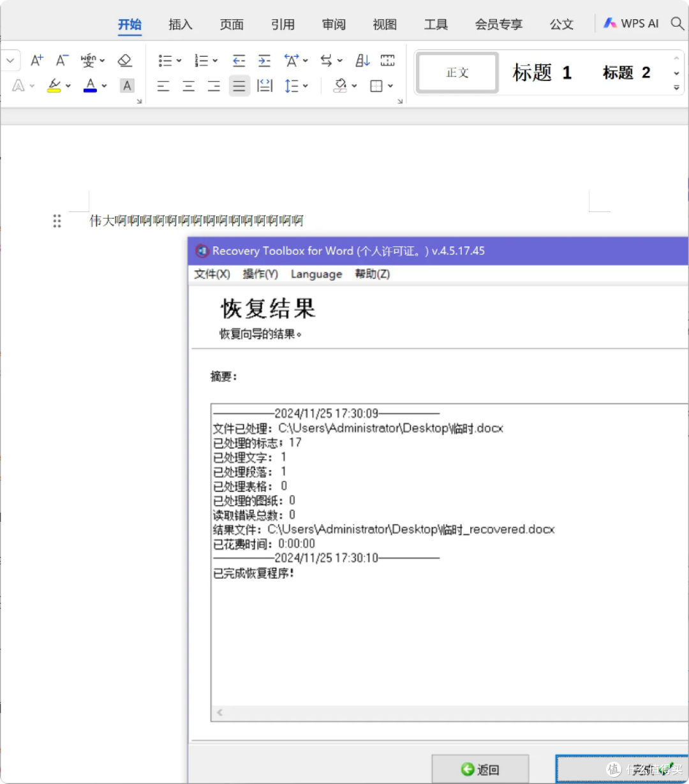Toggle character shading gray A icon

(x=127, y=85)
